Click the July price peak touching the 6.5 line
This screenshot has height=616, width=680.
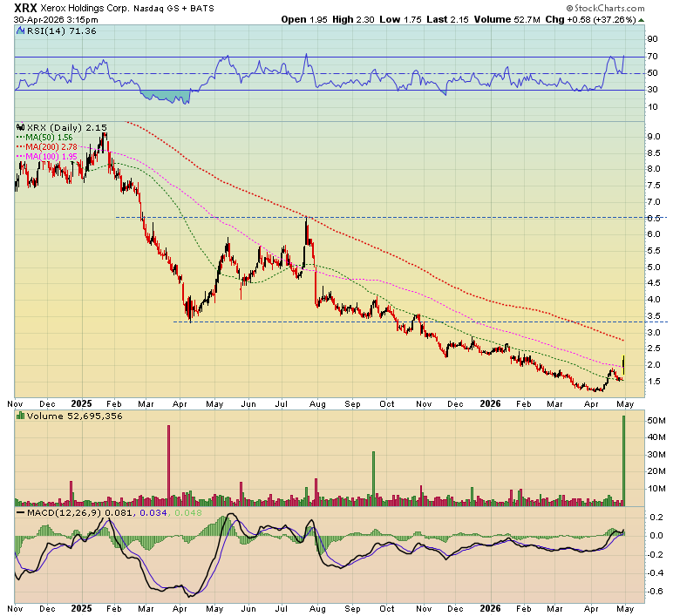coord(307,219)
